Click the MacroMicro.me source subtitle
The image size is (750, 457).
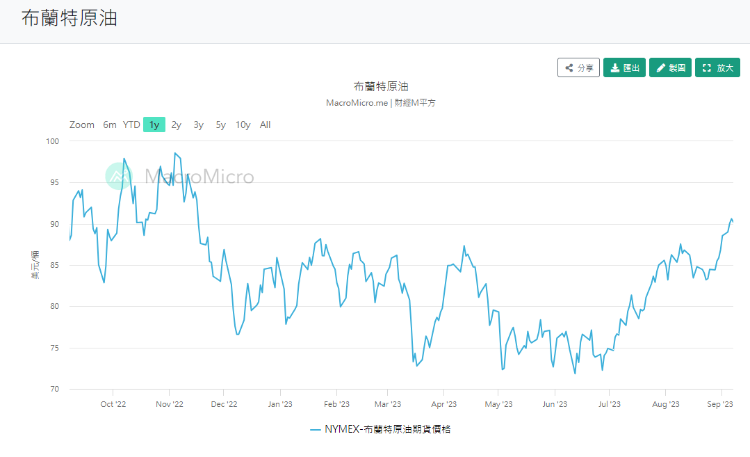point(381,102)
